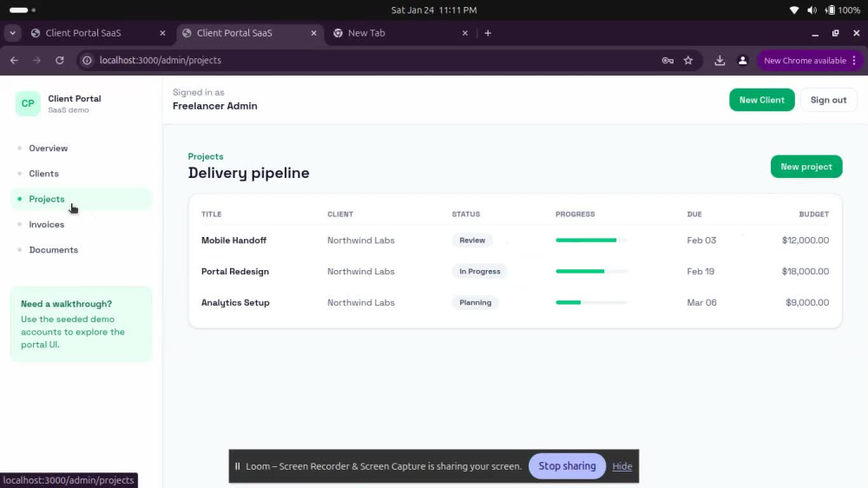Viewport: 868px width, 488px height.
Task: Select the active Client Portal SaaS tab
Action: [249, 33]
